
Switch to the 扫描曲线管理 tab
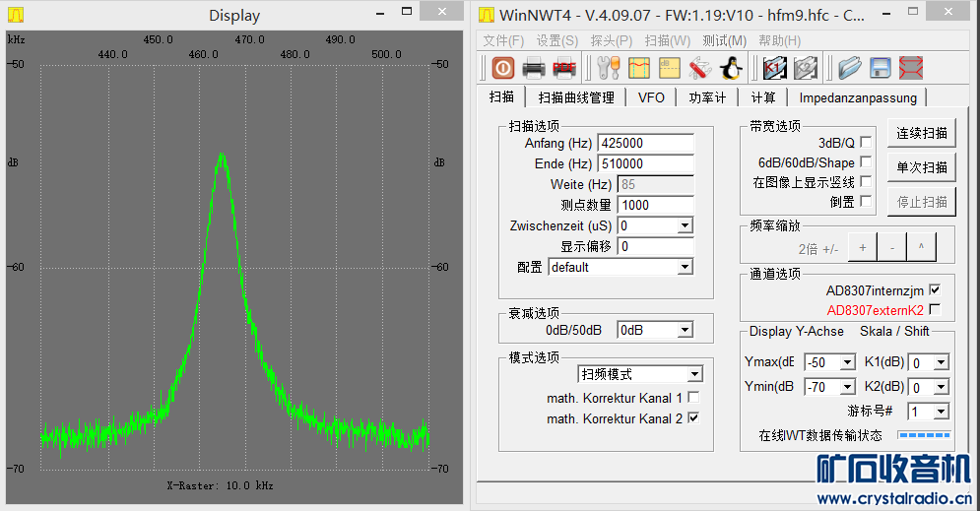[x=575, y=97]
